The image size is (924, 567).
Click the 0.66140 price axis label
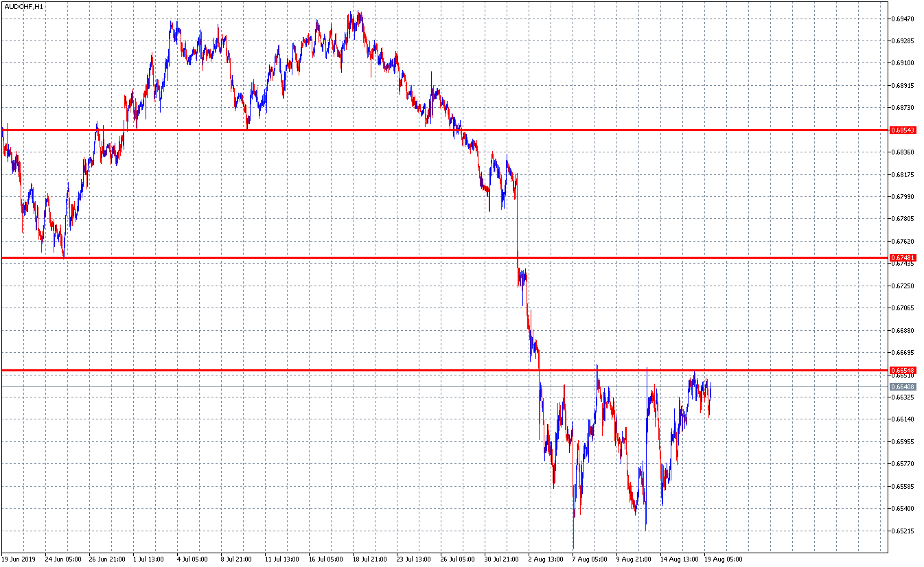[903, 419]
